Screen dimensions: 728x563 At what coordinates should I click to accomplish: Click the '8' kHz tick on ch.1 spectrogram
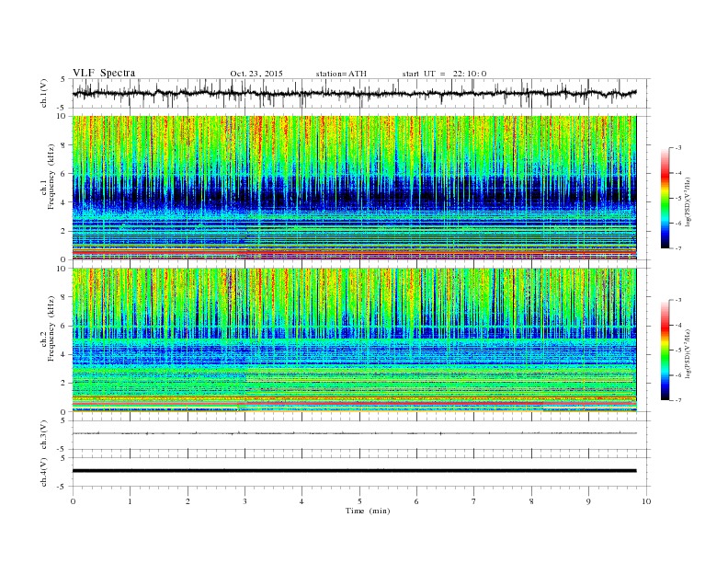(x=64, y=145)
